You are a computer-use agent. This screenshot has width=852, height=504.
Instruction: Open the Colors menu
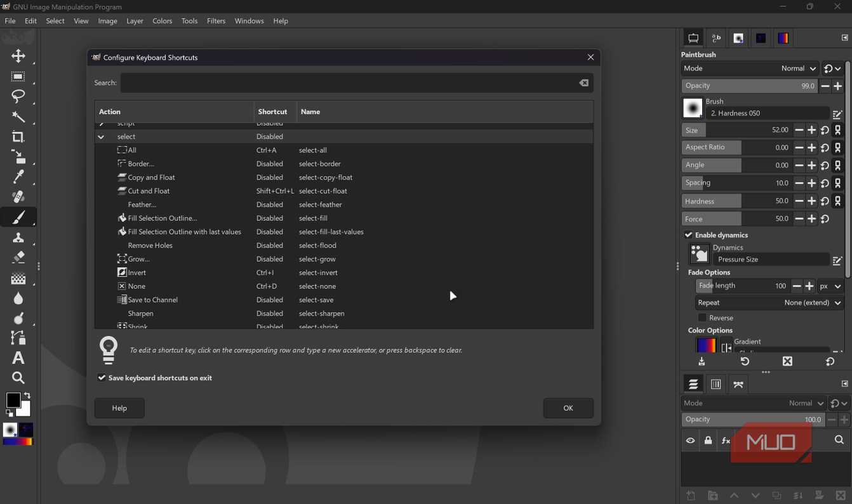pyautogui.click(x=162, y=21)
